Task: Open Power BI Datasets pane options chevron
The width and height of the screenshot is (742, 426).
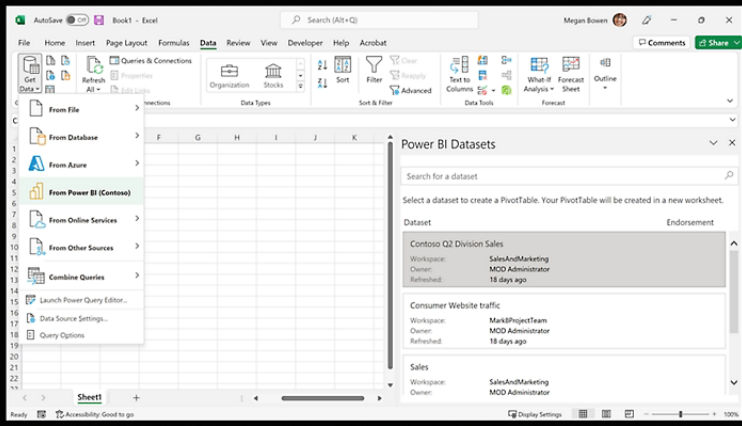Action: [713, 143]
